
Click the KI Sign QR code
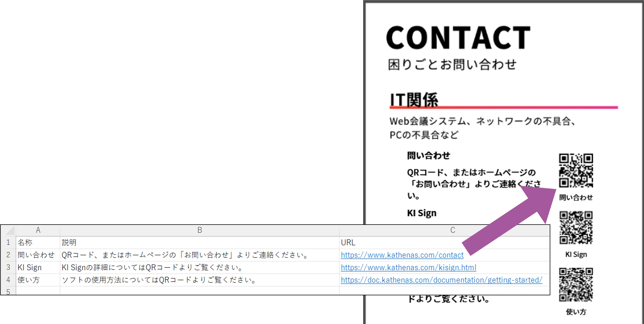pos(576,228)
